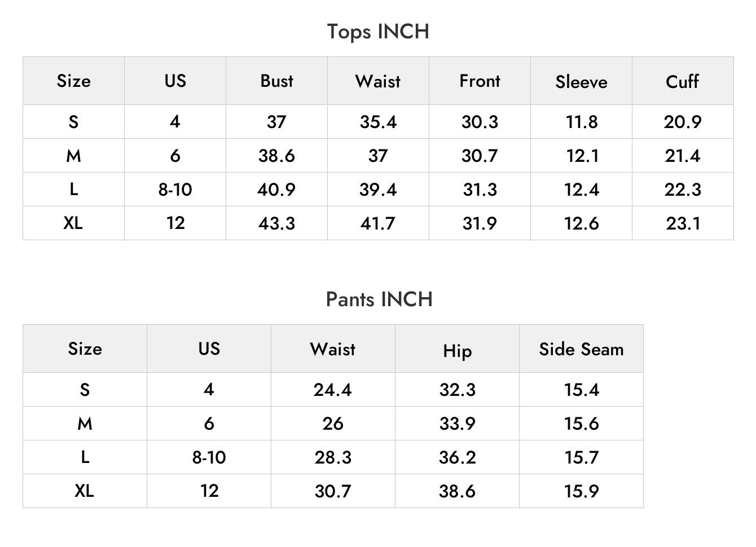Select the Sleeve column header
Viewport: 756px width, 547px height.
click(x=581, y=82)
